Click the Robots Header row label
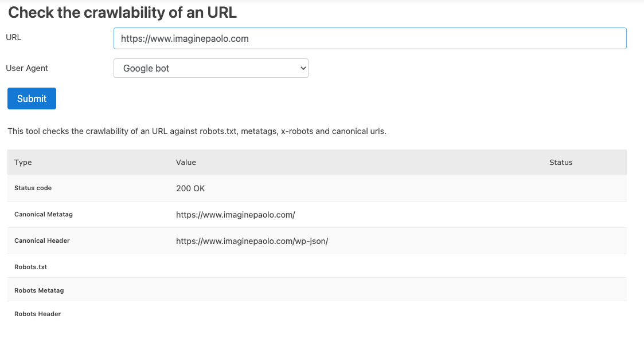This screenshot has height=339, width=644. pos(37,314)
